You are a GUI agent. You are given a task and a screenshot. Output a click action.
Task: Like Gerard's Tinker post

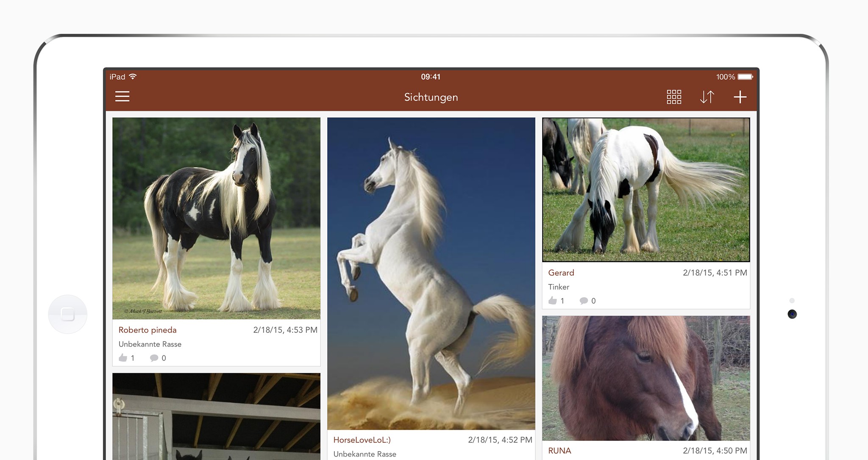[x=553, y=301]
